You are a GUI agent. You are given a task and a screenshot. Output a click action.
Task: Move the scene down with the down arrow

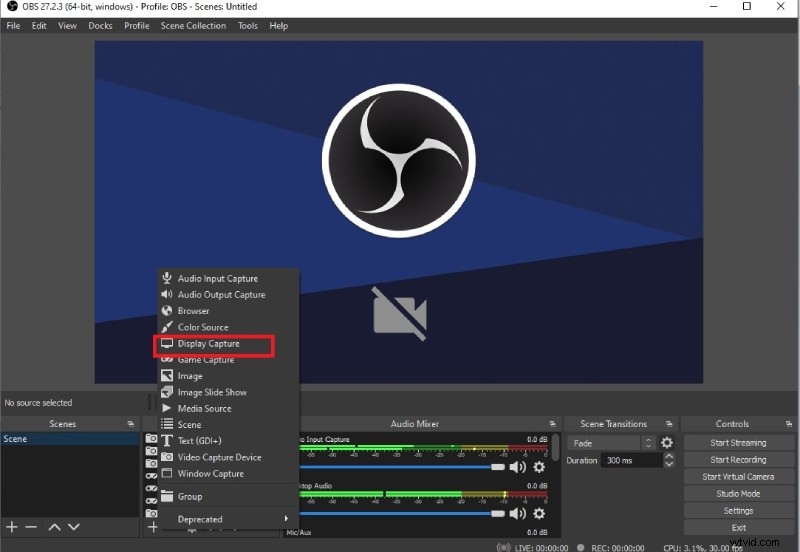74,527
